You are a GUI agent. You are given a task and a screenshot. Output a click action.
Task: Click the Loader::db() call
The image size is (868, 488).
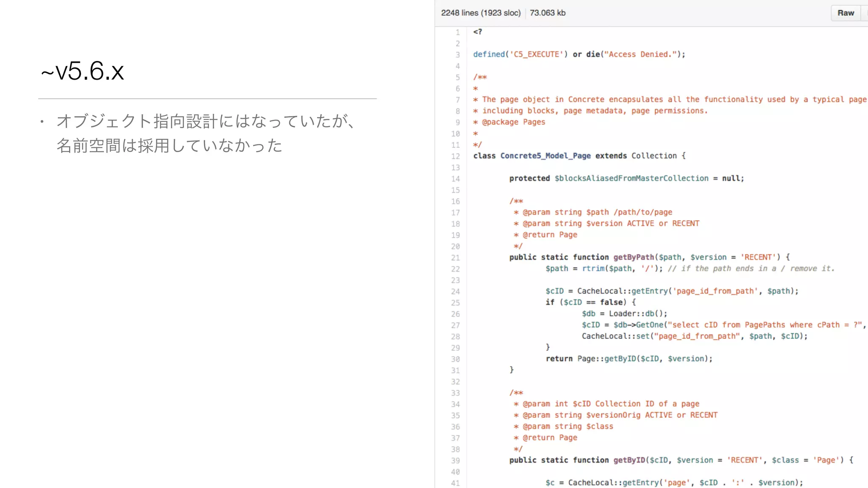638,313
